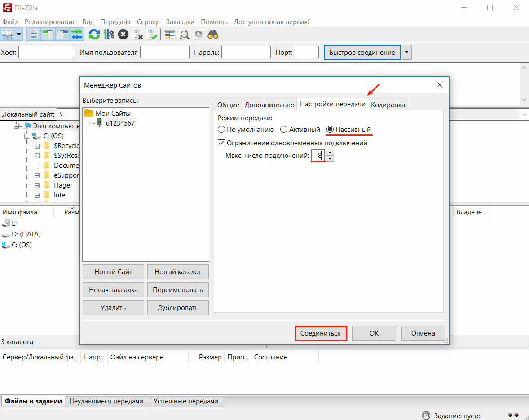Screen dimensions: 529x420
Task: Close the Менеджер Сайтов dialog
Action: (x=439, y=85)
